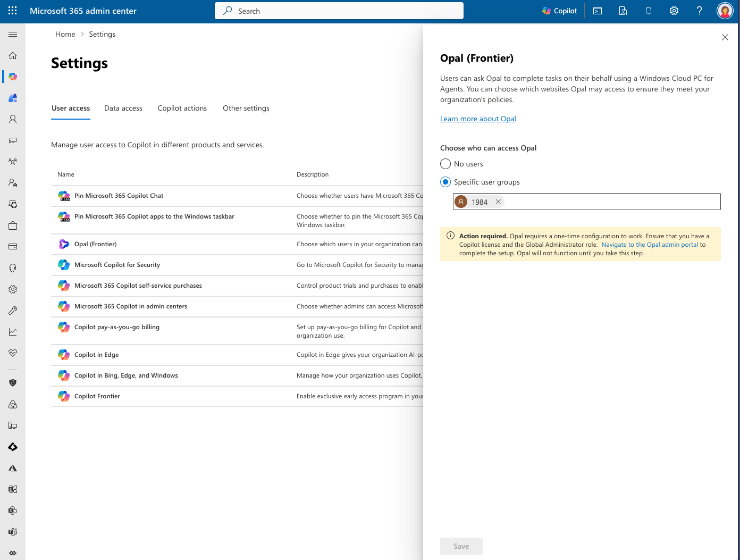
Task: Click the Home icon in sidebar
Action: [13, 55]
